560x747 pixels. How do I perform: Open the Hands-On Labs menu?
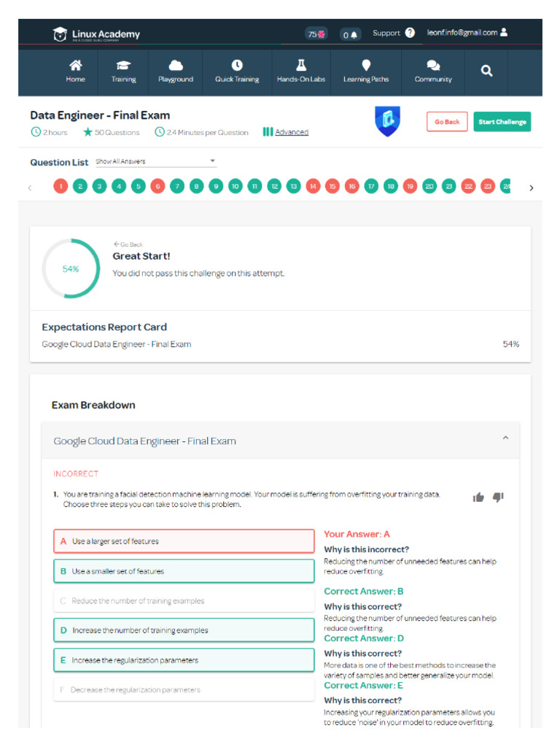[x=301, y=71]
